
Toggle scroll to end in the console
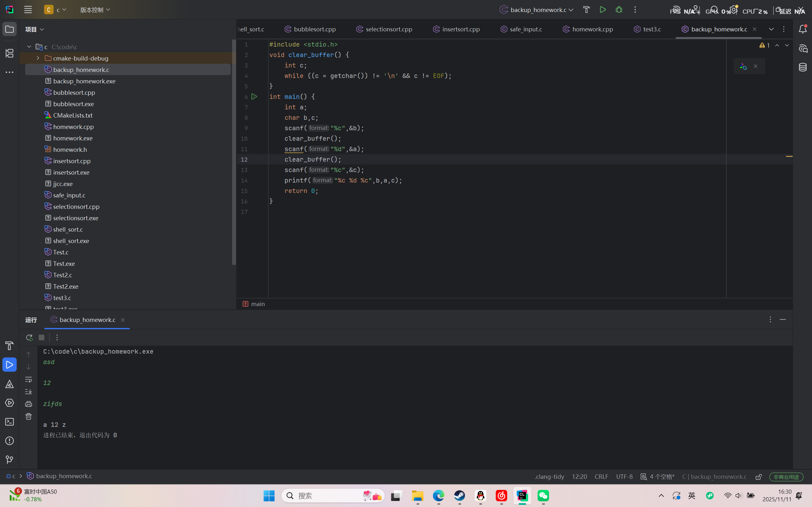(x=29, y=391)
